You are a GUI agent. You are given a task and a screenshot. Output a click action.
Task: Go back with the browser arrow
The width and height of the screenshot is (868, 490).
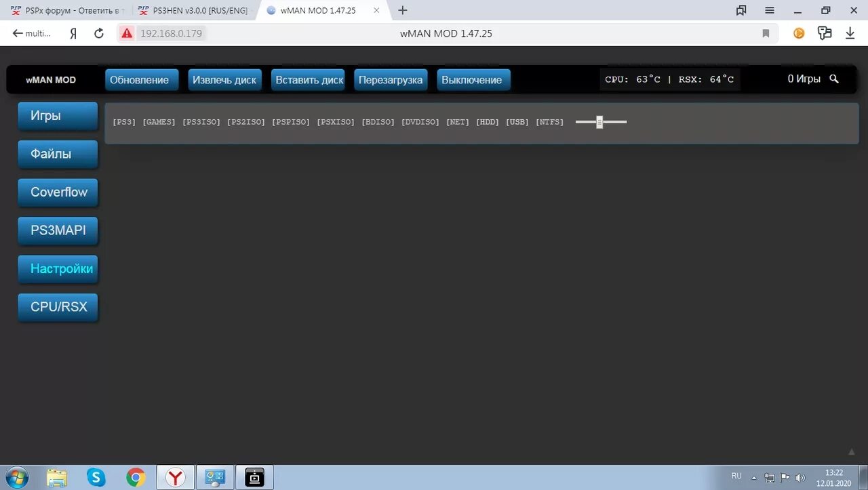[x=18, y=33]
